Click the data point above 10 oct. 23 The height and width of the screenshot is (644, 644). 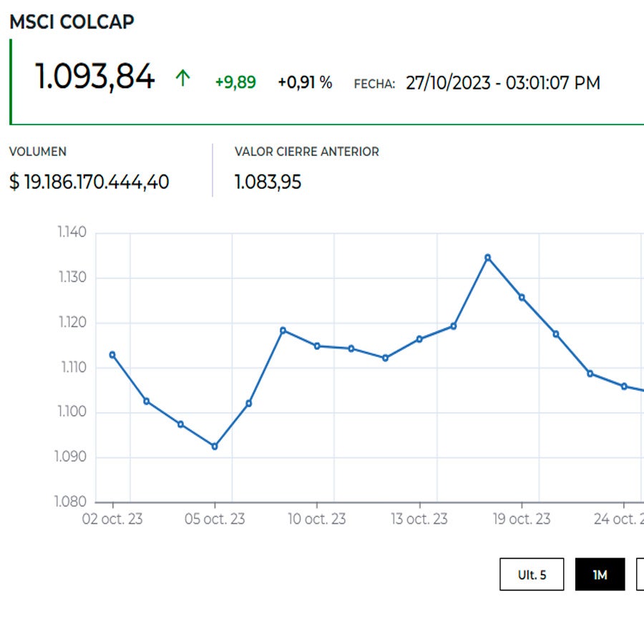pyautogui.click(x=317, y=346)
